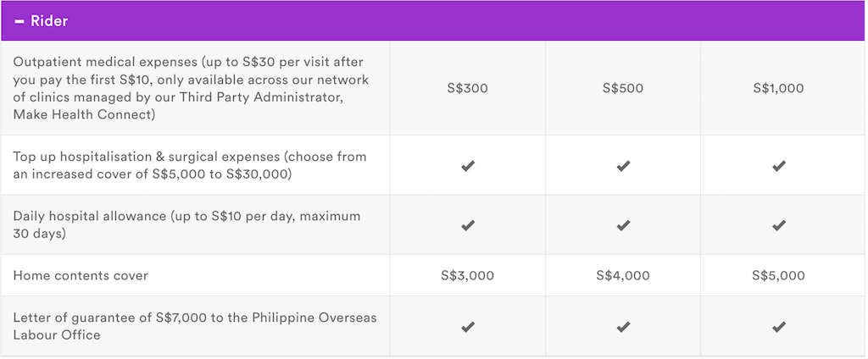This screenshot has height=359, width=868.
Task: Click the Daily hospital allowance row label
Action: coord(186,224)
